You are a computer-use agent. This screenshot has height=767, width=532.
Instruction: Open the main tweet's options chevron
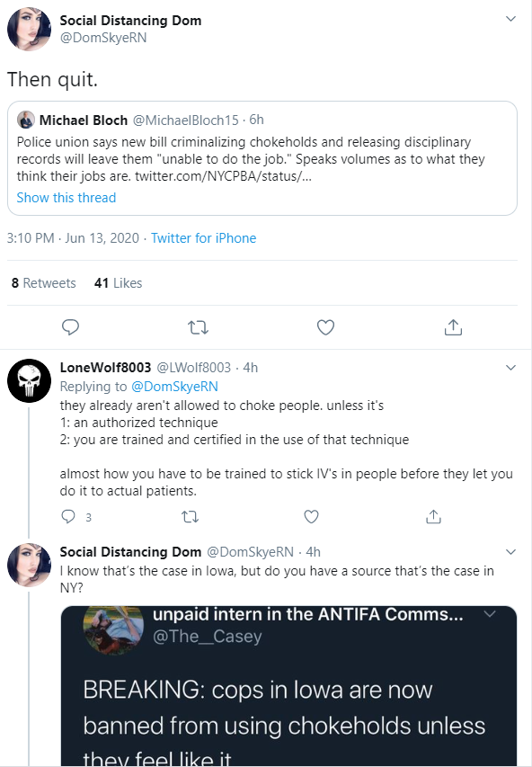[x=511, y=19]
